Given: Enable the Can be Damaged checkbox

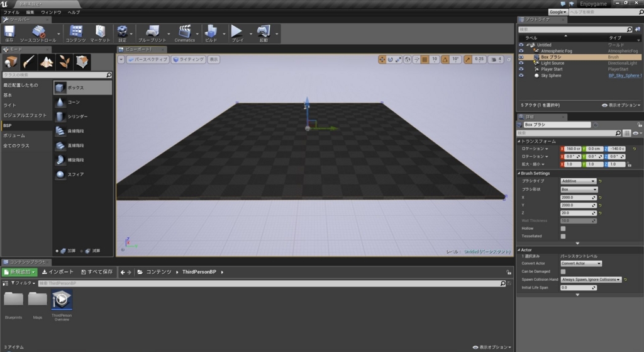Looking at the screenshot, I should point(563,272).
